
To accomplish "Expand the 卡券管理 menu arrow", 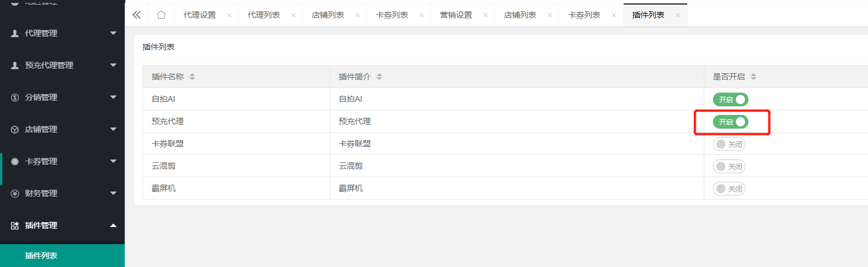I will coord(113,162).
